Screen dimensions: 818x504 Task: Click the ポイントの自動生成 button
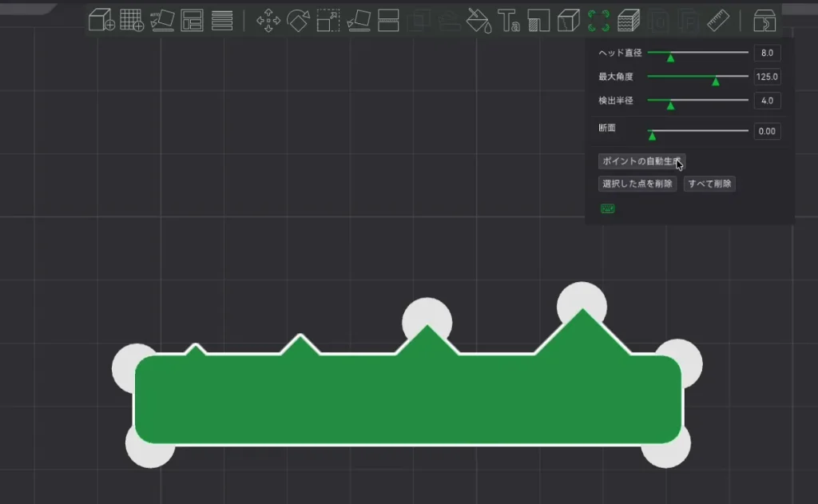(641, 161)
